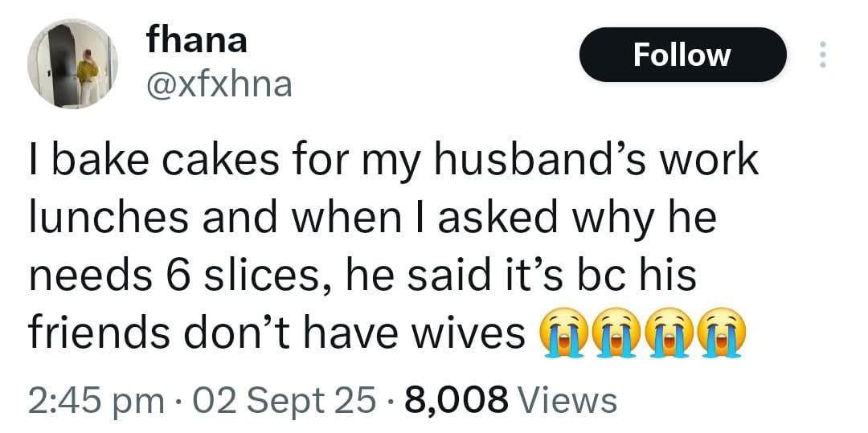This screenshot has width=868, height=433.
Task: Select the second crying emoji
Action: [611, 333]
